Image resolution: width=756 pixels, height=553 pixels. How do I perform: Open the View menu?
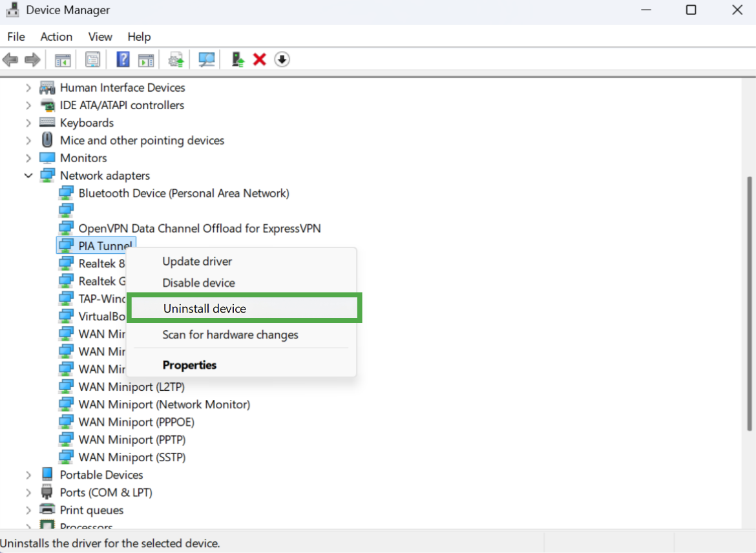(100, 37)
